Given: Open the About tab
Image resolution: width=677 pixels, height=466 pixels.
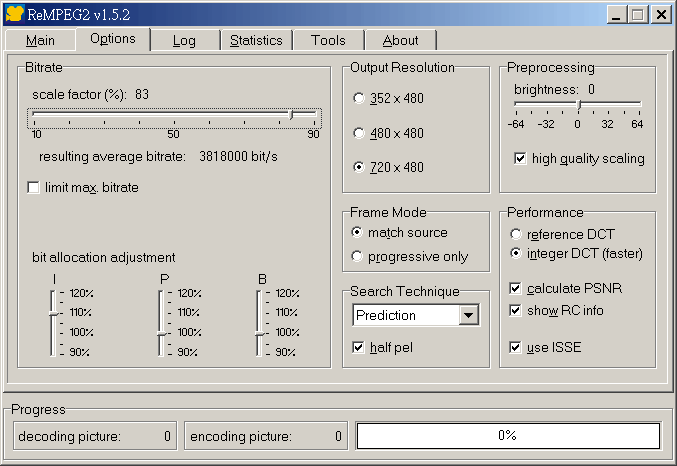Looking at the screenshot, I should pos(400,40).
